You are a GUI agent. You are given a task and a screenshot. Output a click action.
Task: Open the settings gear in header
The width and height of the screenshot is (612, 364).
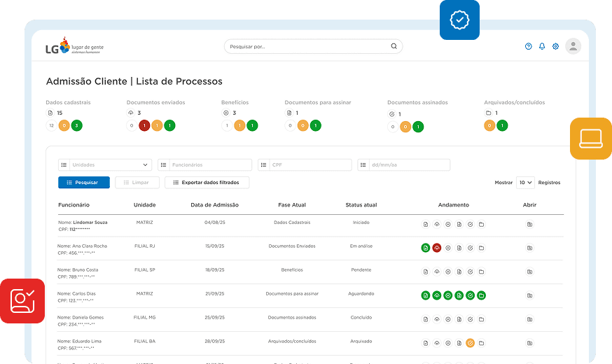(556, 47)
